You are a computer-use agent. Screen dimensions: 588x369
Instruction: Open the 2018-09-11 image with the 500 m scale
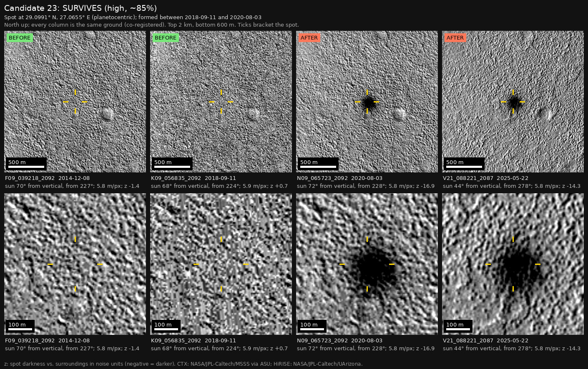point(221,102)
